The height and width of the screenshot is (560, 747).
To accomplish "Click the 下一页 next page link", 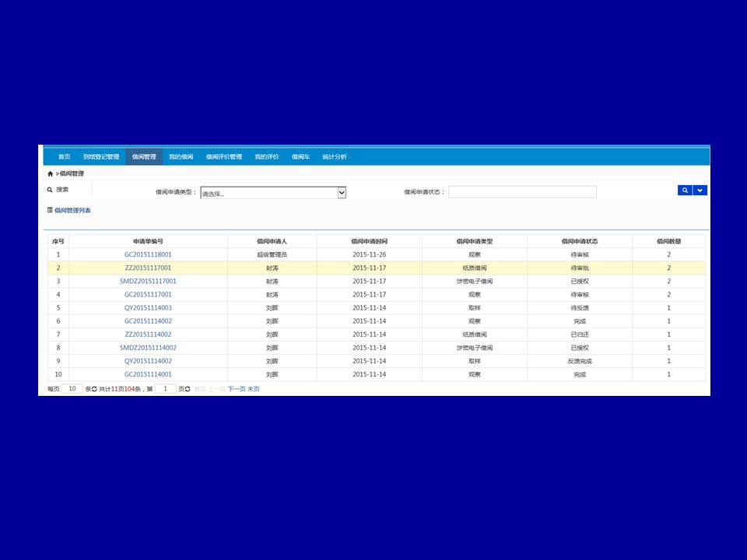I will click(237, 389).
